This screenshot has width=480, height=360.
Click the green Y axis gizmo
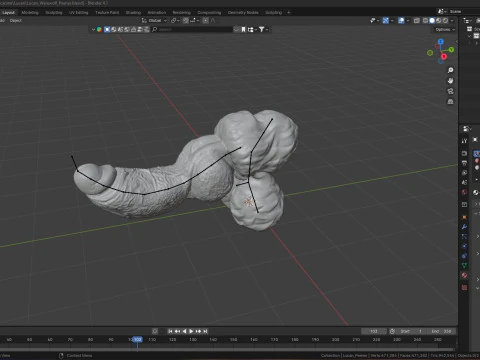tap(451, 50)
